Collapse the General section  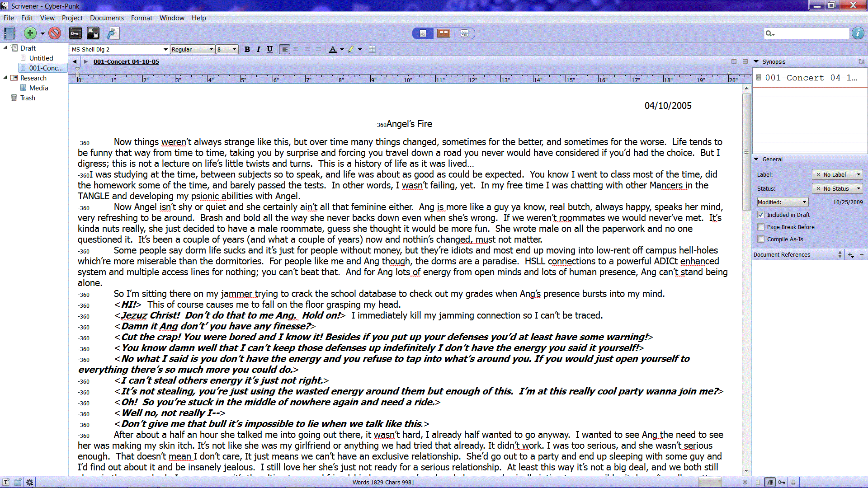click(x=756, y=159)
